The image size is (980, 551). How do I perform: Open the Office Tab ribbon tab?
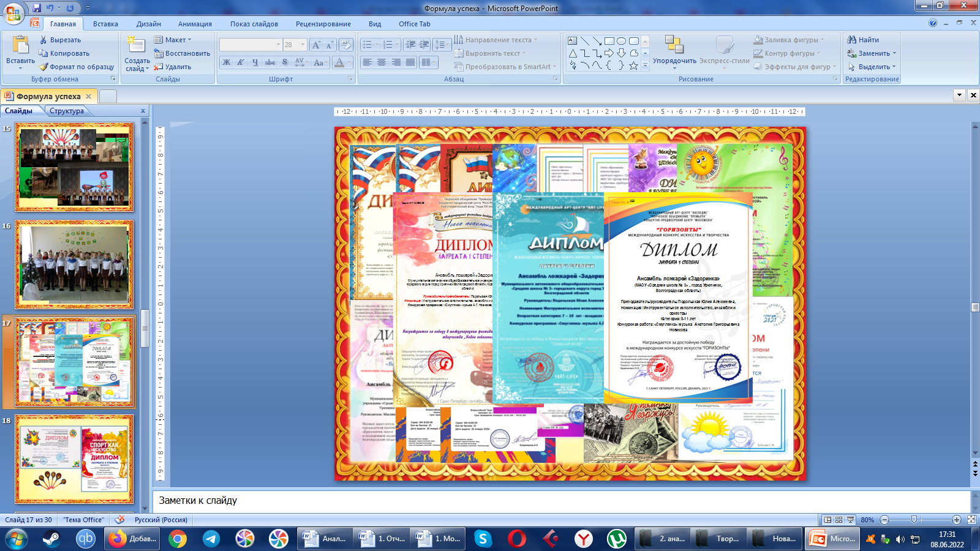click(415, 24)
